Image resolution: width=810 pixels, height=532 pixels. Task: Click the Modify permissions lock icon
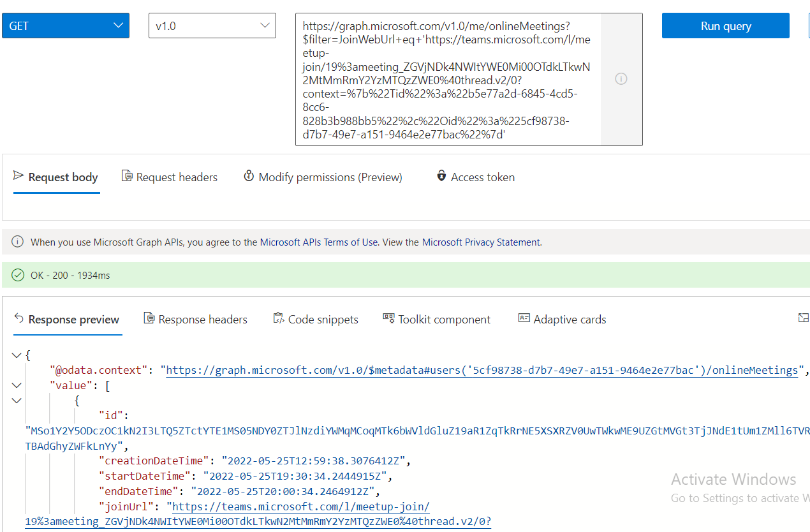click(249, 177)
